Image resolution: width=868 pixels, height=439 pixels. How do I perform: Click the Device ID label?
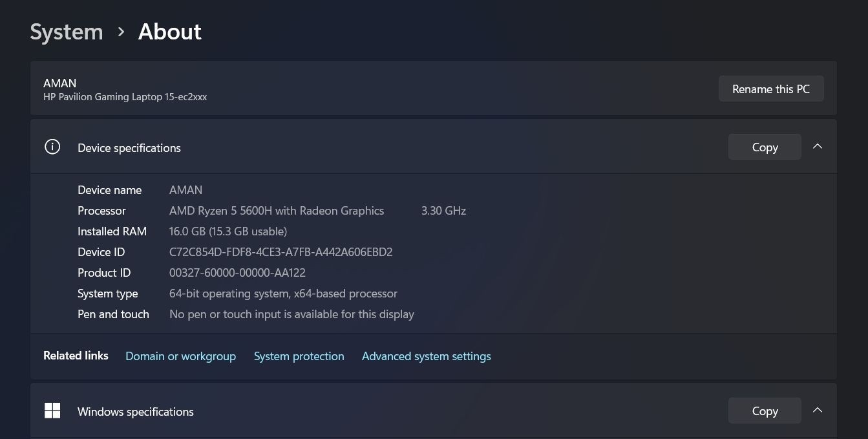coord(101,252)
